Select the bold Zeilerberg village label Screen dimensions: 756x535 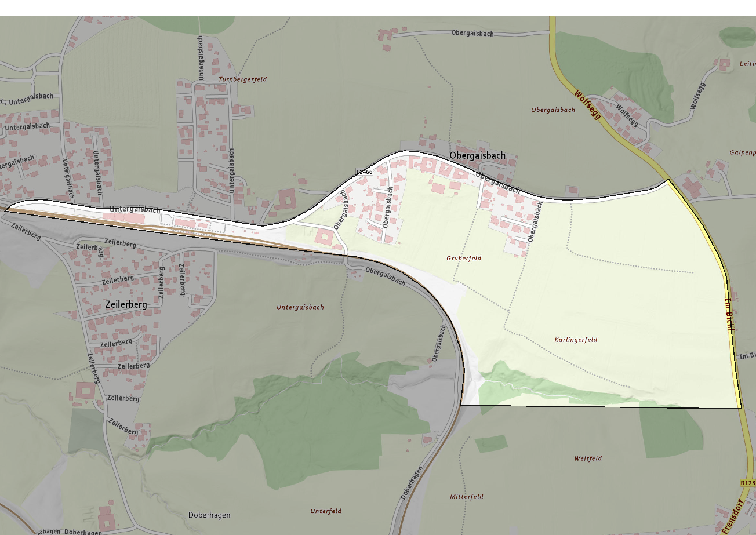pyautogui.click(x=126, y=304)
